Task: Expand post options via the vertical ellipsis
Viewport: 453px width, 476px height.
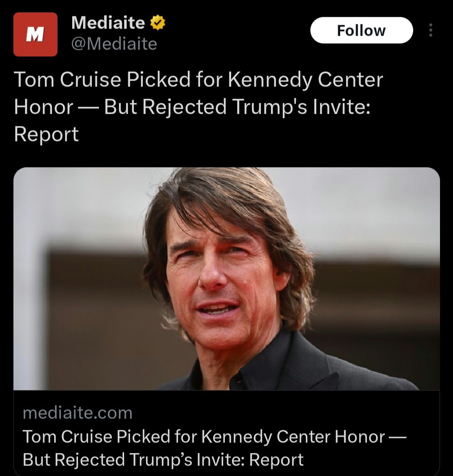Action: tap(430, 30)
